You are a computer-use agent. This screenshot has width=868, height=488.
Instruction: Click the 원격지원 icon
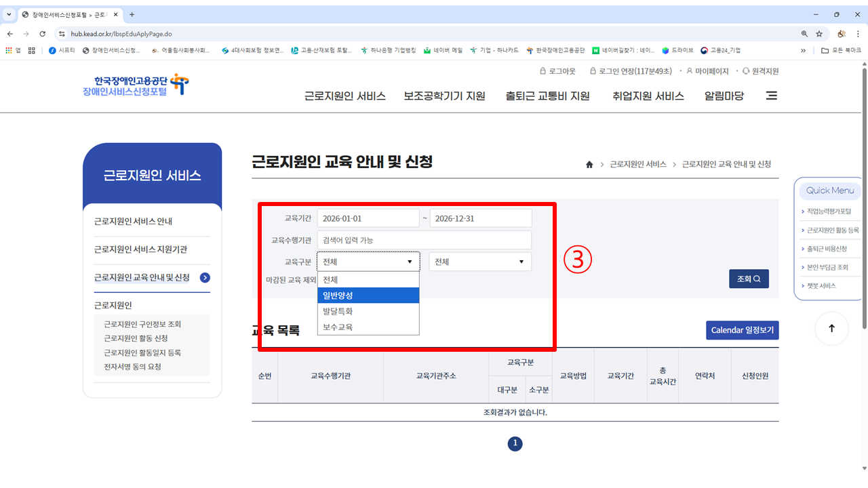[746, 70]
